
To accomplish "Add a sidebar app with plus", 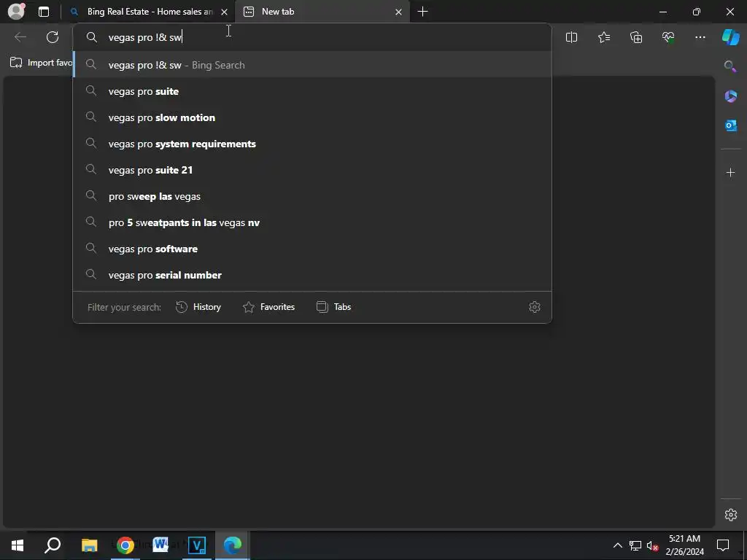I will 730,172.
